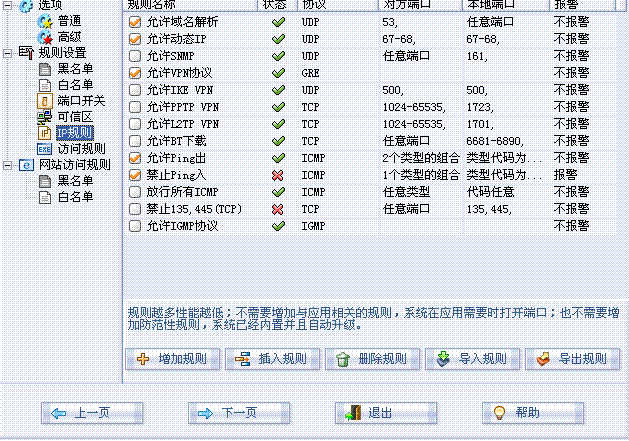Viewport: 629px width, 441px height.
Task: Click green check status of 允许Ping出
Action: click(x=278, y=158)
